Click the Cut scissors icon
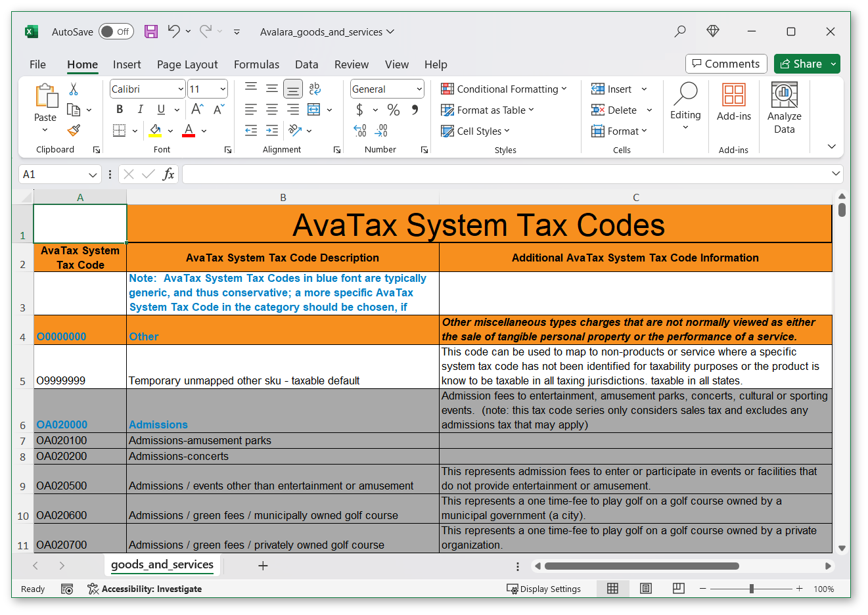 tap(74, 89)
